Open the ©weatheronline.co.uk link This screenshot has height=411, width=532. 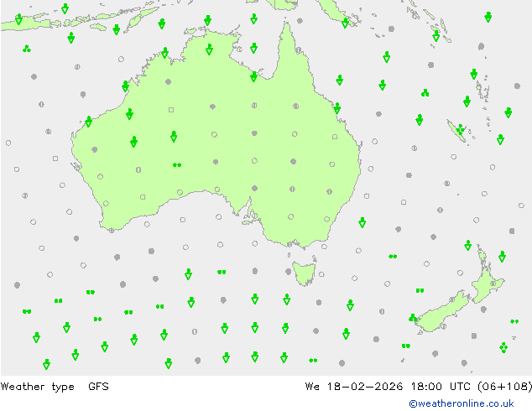coord(461,403)
